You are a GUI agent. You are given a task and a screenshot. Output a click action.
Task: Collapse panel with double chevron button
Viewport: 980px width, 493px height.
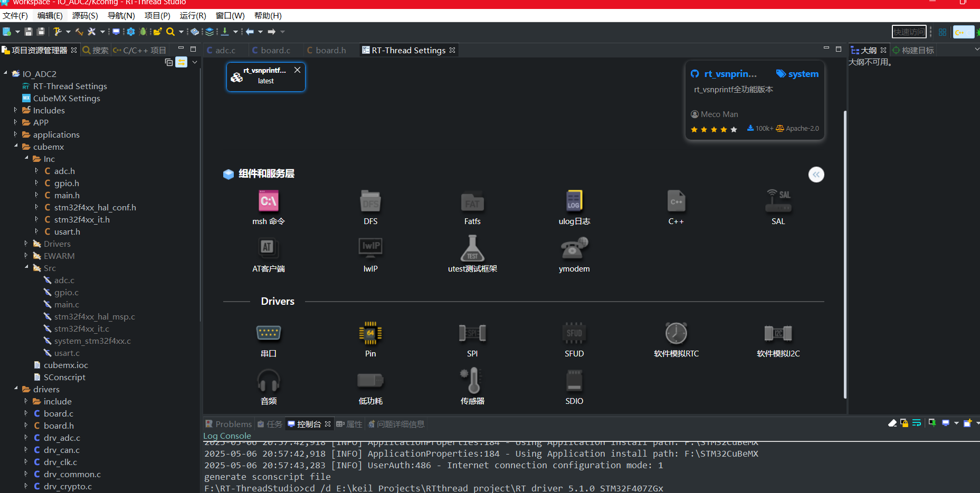[816, 175]
